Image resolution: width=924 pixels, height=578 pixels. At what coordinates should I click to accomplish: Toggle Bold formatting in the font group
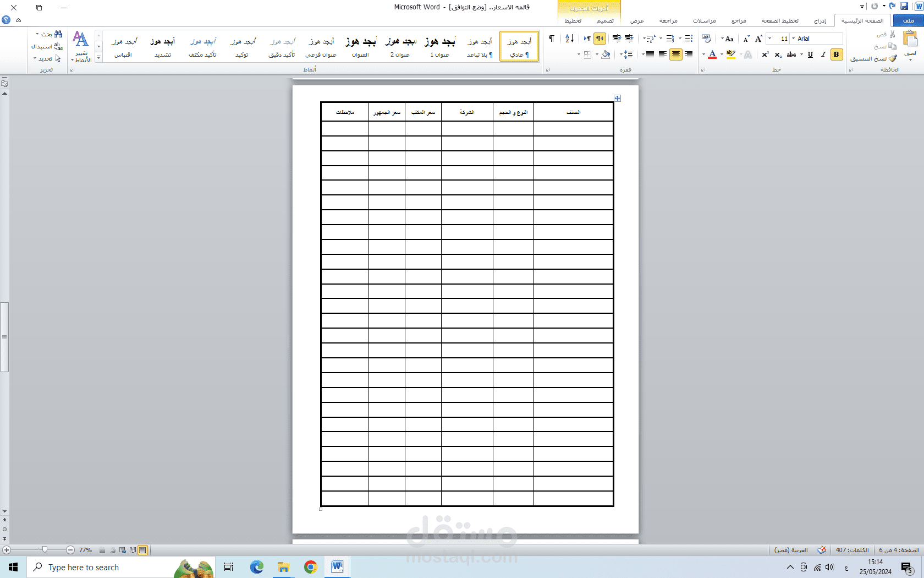pos(836,54)
